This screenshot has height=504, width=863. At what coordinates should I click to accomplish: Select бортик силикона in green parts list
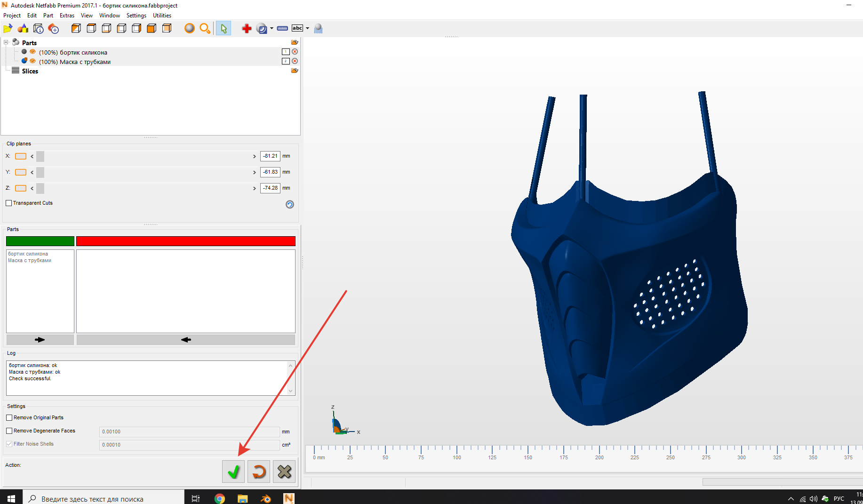pos(28,254)
